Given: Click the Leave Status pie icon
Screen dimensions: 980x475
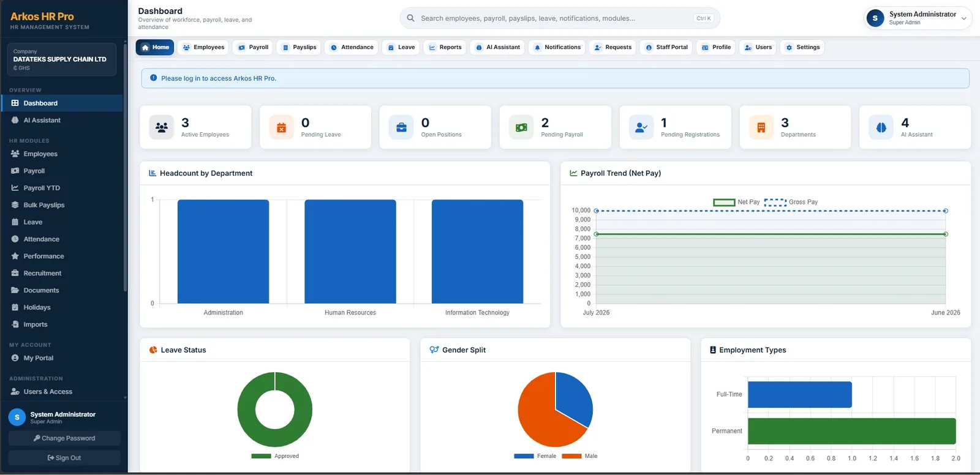Looking at the screenshot, I should [x=153, y=350].
